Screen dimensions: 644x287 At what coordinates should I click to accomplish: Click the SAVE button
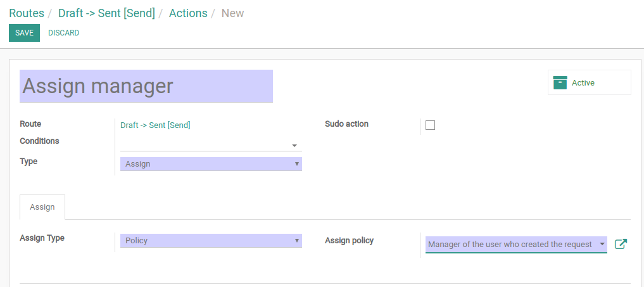tap(24, 33)
